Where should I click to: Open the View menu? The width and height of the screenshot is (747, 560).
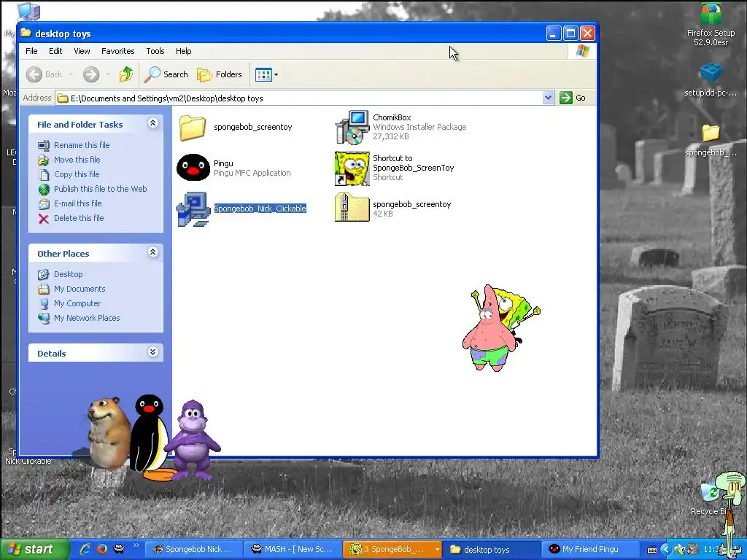[x=82, y=51]
